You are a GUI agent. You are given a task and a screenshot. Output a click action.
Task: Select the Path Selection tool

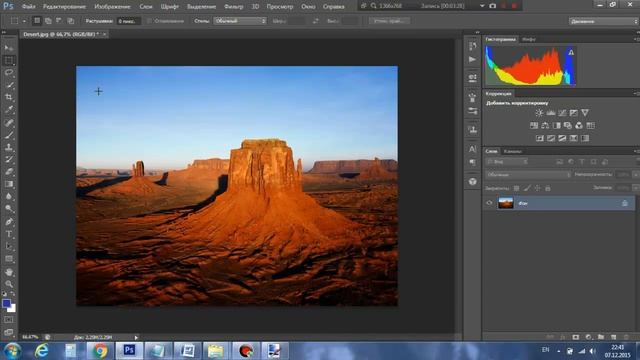coord(9,247)
